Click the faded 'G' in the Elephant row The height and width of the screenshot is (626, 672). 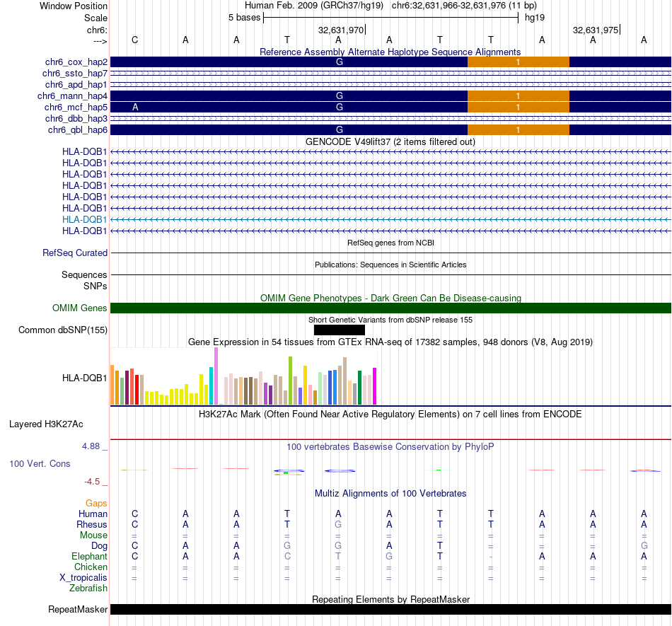coord(389,557)
